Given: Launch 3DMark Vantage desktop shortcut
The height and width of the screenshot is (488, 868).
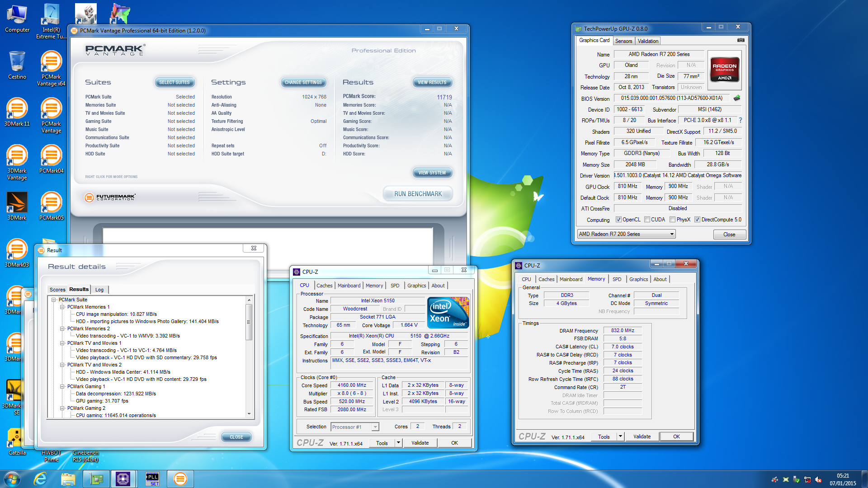Looking at the screenshot, I should click(17, 162).
